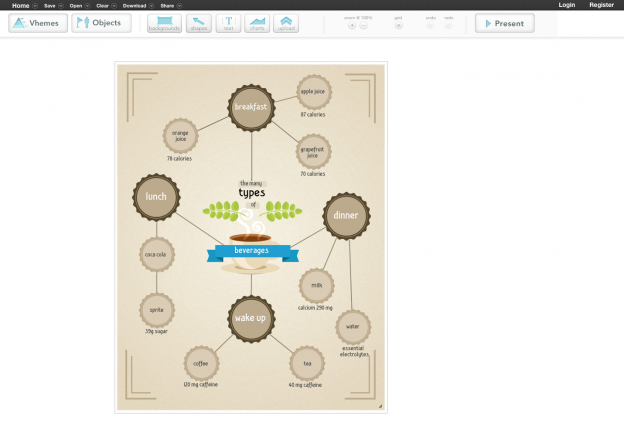The width and height of the screenshot is (624, 440).
Task: Expand the Share dropdown arrow
Action: (x=180, y=6)
